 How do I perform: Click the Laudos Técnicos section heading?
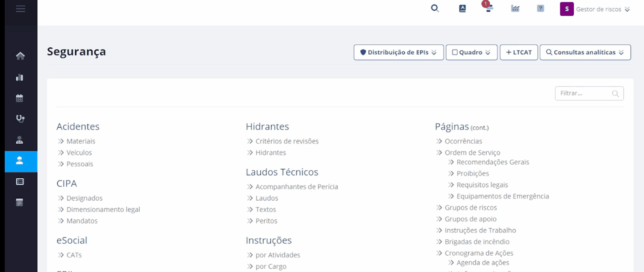(282, 172)
